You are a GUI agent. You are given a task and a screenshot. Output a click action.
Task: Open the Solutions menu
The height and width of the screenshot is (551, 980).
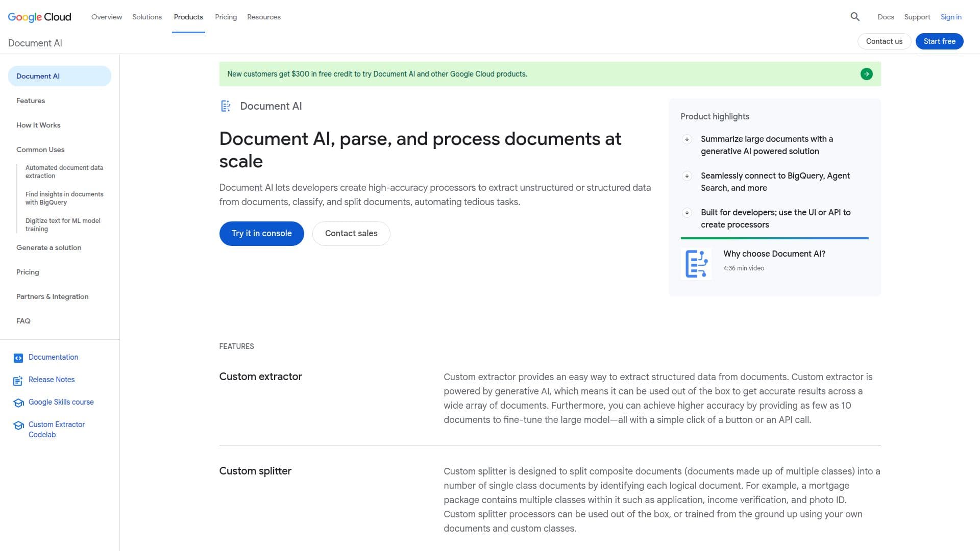[147, 17]
